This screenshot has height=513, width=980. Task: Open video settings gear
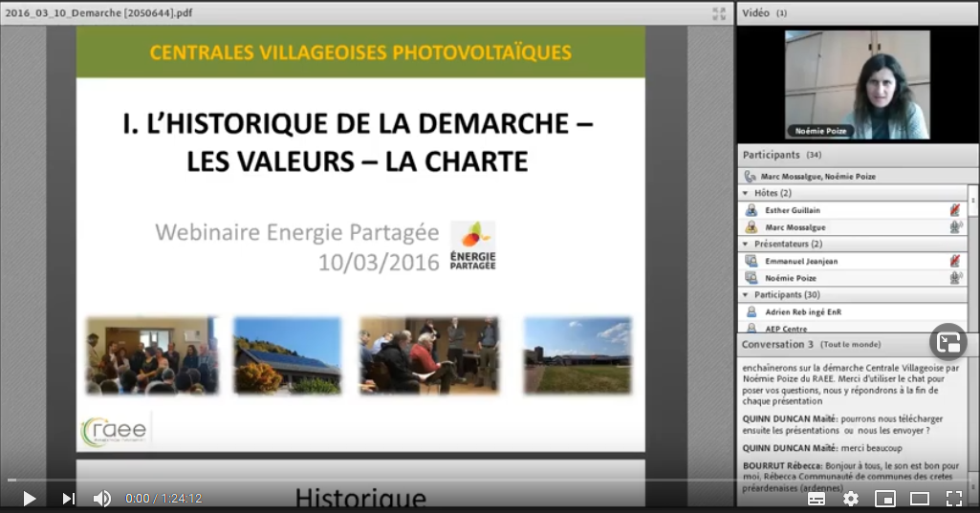[851, 498]
